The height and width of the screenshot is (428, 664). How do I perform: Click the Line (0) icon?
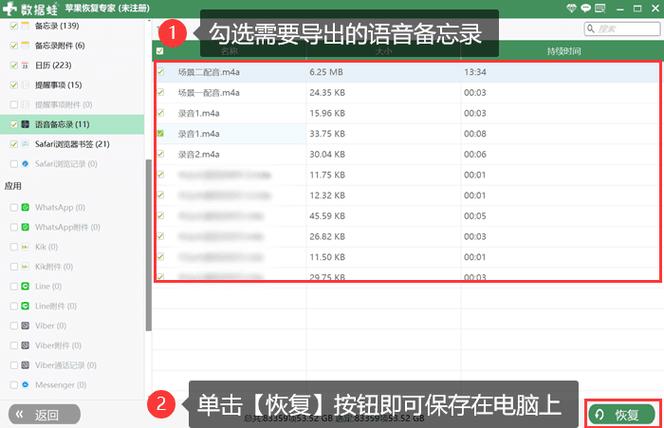coord(25,286)
